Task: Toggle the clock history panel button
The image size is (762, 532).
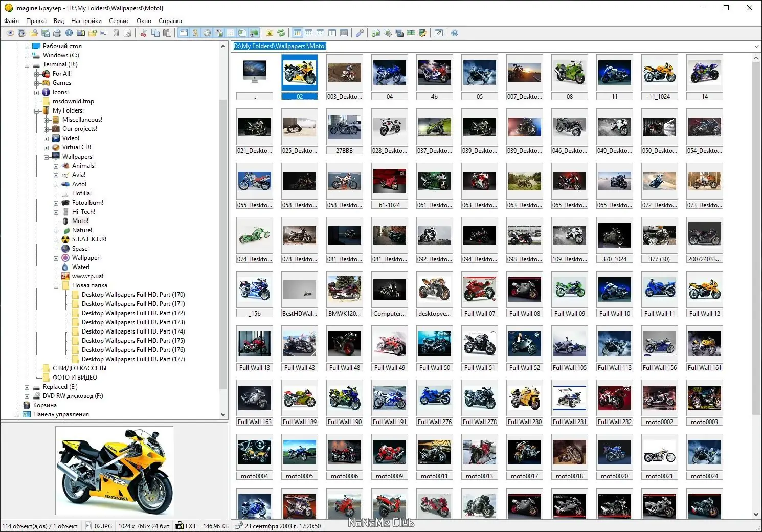Action: coord(207,33)
